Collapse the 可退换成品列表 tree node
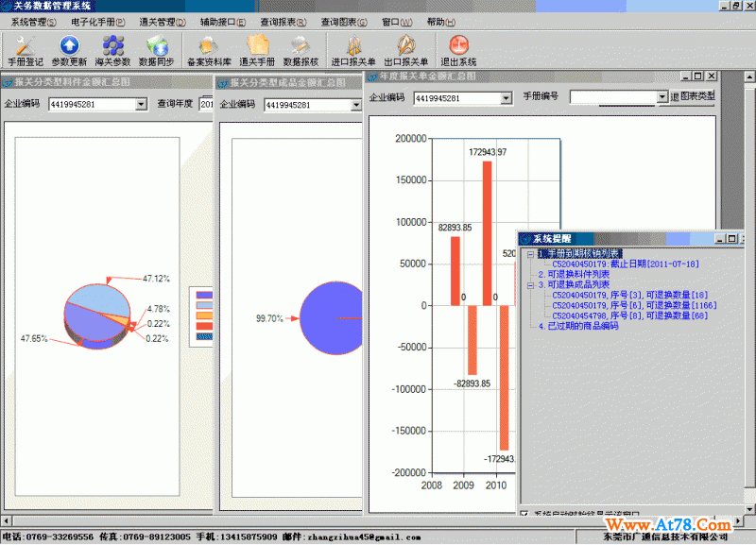 click(530, 284)
